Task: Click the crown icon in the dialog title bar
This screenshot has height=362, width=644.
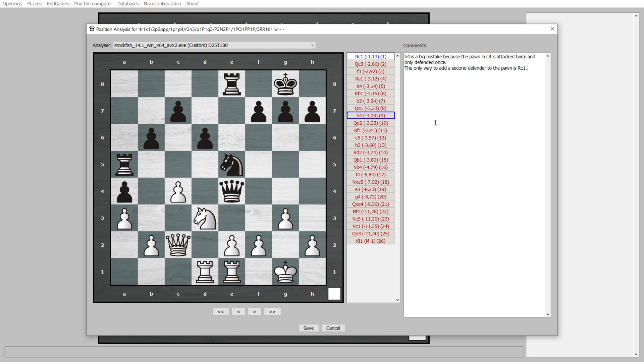Action: pyautogui.click(x=92, y=29)
